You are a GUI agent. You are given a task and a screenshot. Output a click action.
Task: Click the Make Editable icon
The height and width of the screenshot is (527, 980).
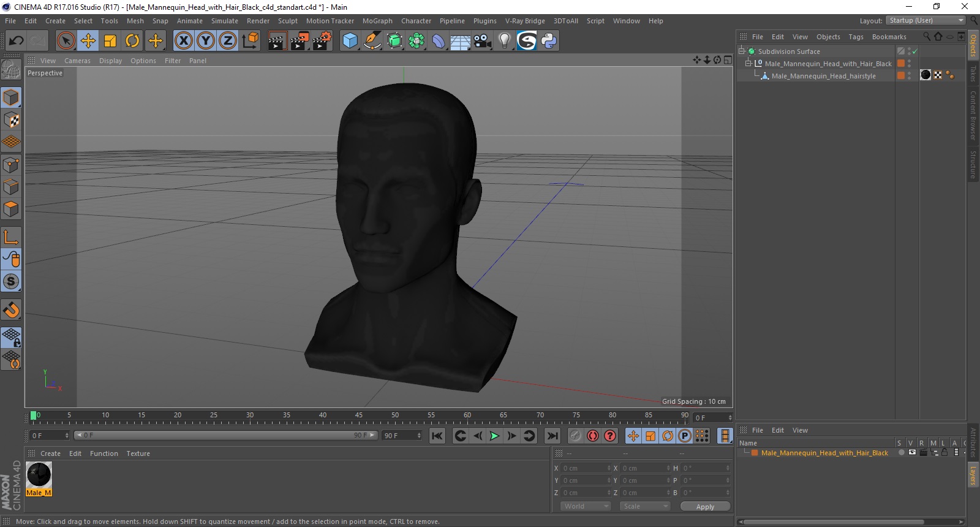pos(11,70)
